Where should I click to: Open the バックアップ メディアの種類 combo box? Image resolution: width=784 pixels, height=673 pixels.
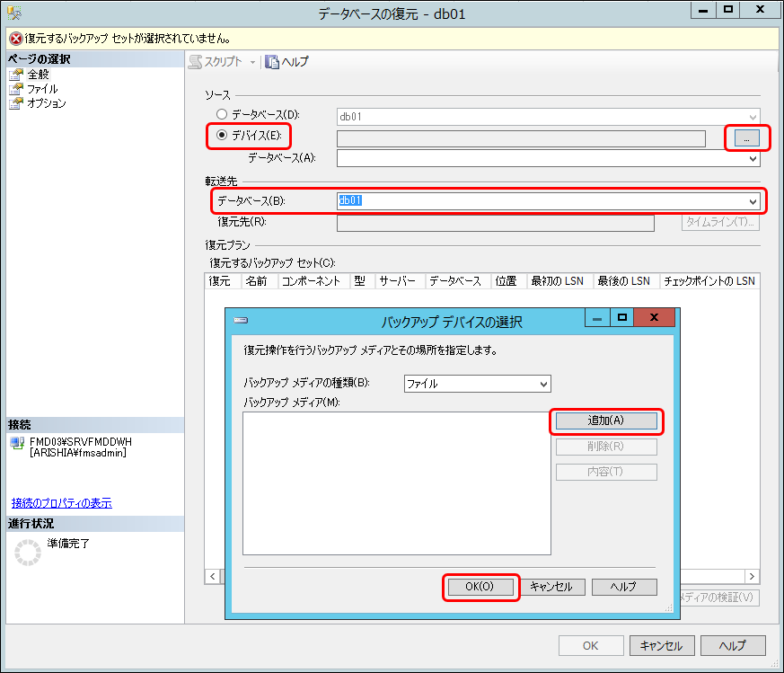coord(477,384)
